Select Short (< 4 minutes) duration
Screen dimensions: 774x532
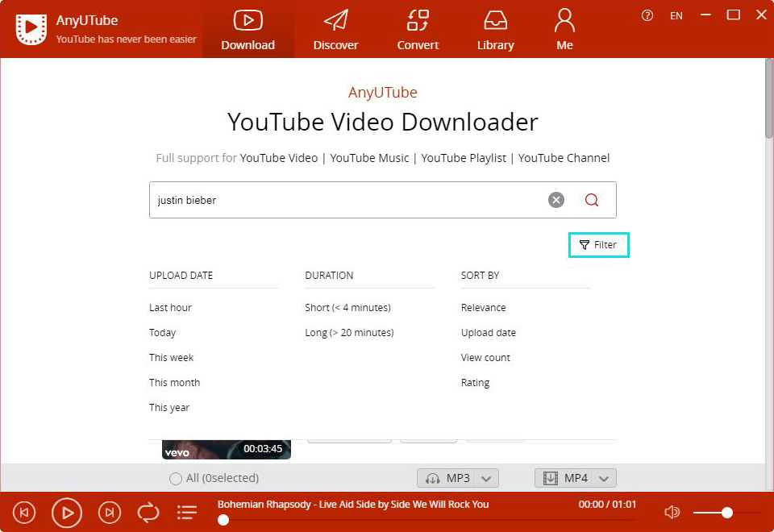(347, 307)
